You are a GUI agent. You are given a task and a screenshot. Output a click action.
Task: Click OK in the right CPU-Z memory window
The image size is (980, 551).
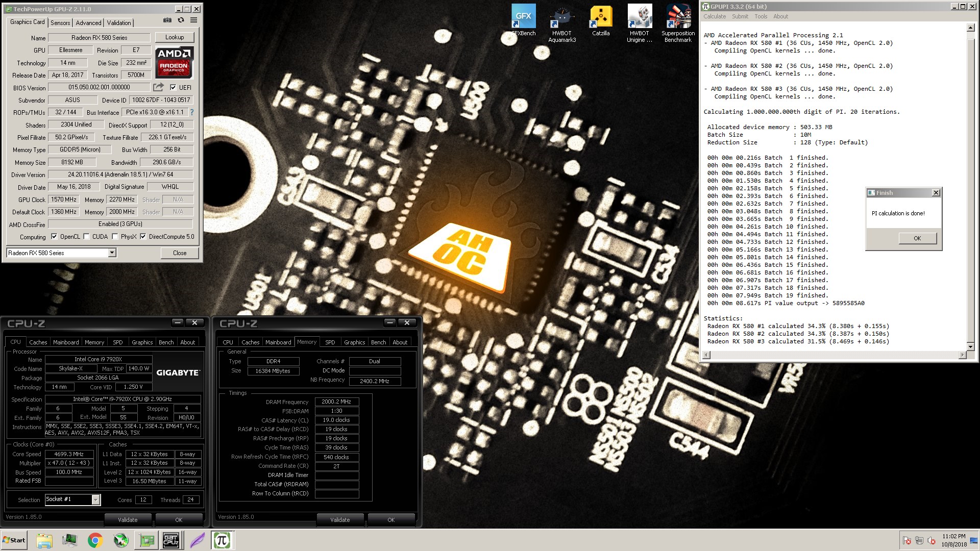click(391, 520)
